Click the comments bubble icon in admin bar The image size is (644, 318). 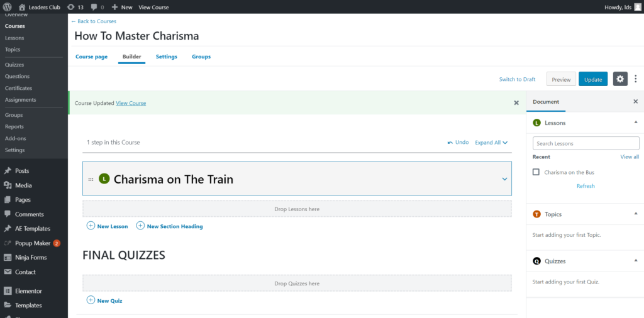point(94,7)
